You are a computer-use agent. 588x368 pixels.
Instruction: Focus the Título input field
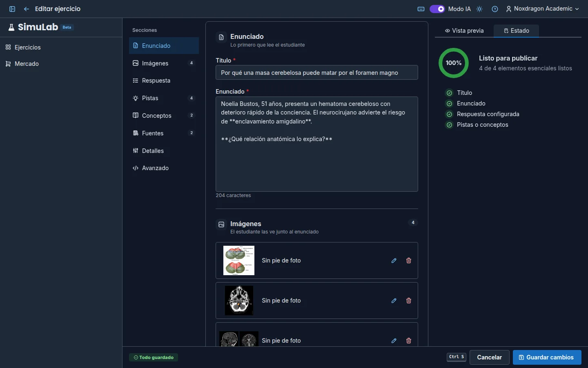(317, 73)
